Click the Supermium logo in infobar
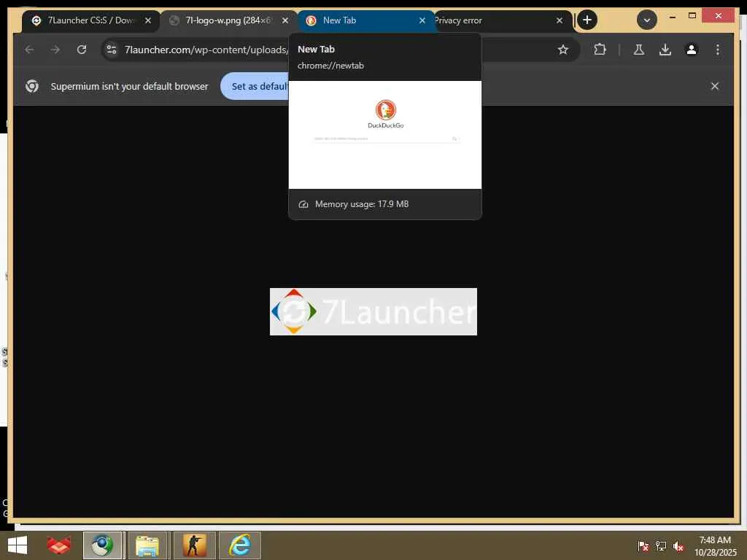 pyautogui.click(x=32, y=86)
